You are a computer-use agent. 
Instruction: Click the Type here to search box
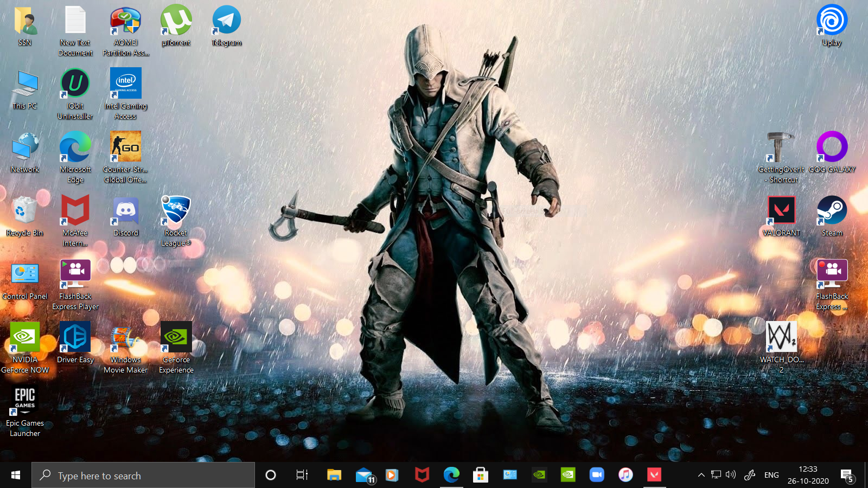pos(143,475)
